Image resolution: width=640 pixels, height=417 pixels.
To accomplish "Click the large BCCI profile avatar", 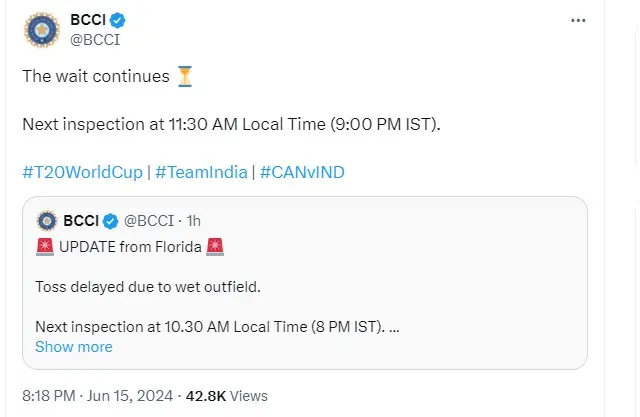I will 41,31.
